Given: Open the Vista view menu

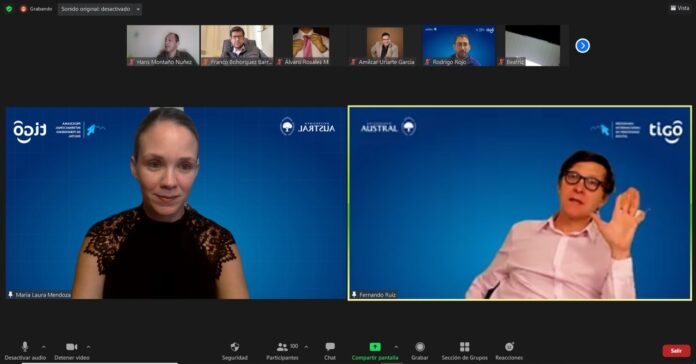Looking at the screenshot, I should click(x=680, y=8).
